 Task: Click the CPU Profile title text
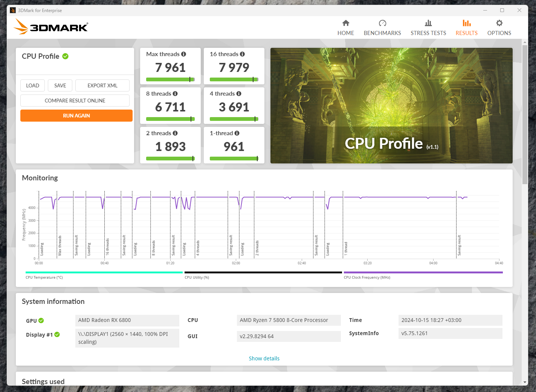coord(41,56)
